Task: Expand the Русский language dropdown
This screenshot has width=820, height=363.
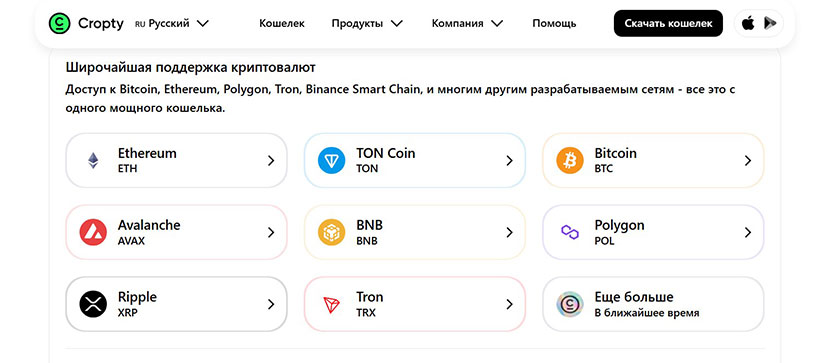Action: click(172, 24)
